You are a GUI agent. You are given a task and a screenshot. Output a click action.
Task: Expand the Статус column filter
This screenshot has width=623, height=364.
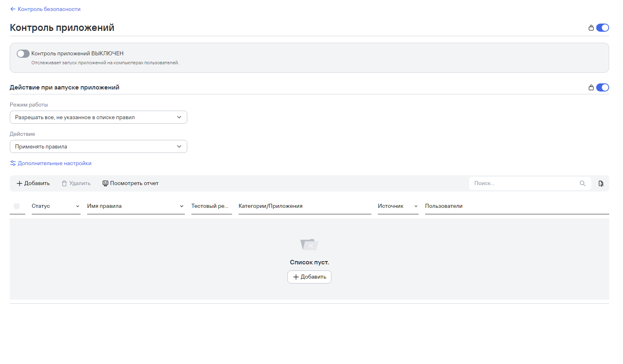[x=78, y=206]
